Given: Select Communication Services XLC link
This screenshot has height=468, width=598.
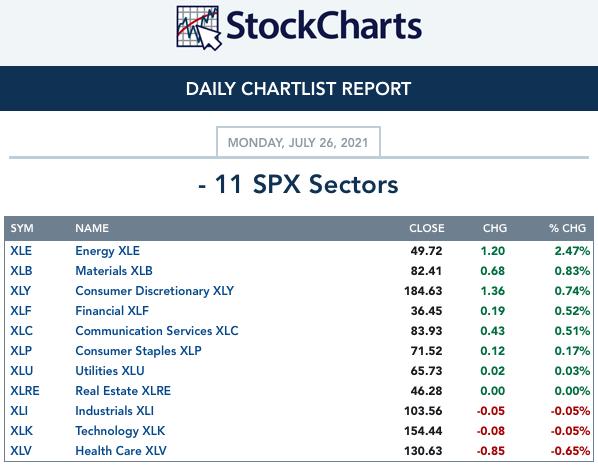Looking at the screenshot, I should tap(157, 331).
